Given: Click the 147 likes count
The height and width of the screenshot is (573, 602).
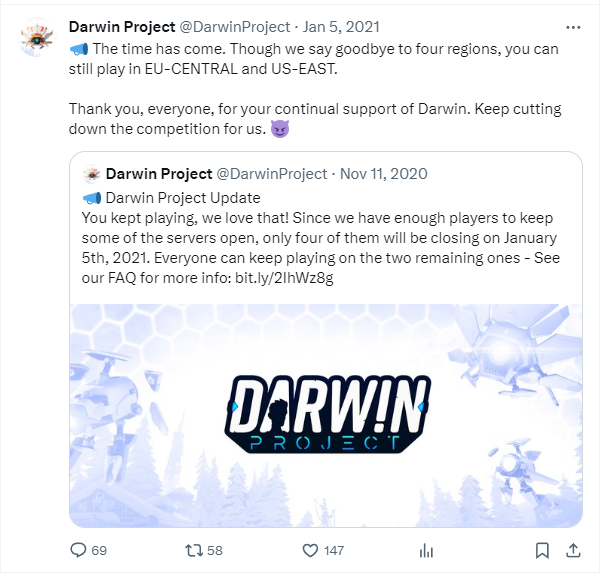Looking at the screenshot, I should coord(334,551).
